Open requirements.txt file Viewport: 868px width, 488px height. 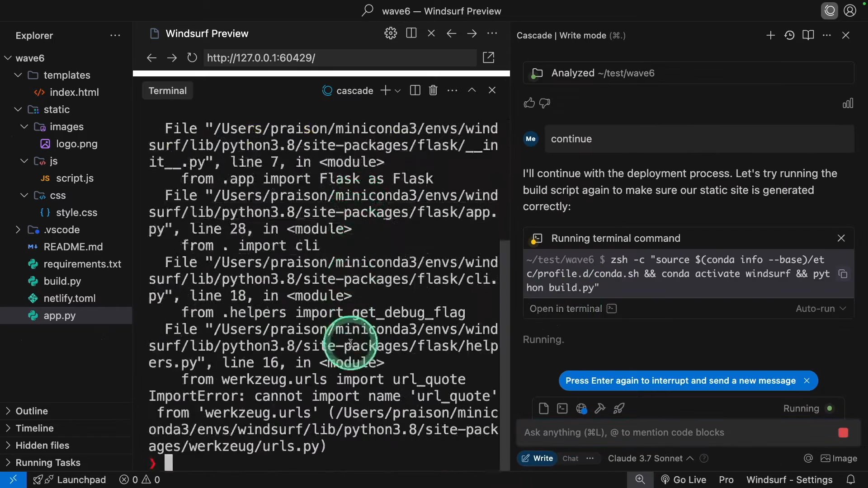82,264
